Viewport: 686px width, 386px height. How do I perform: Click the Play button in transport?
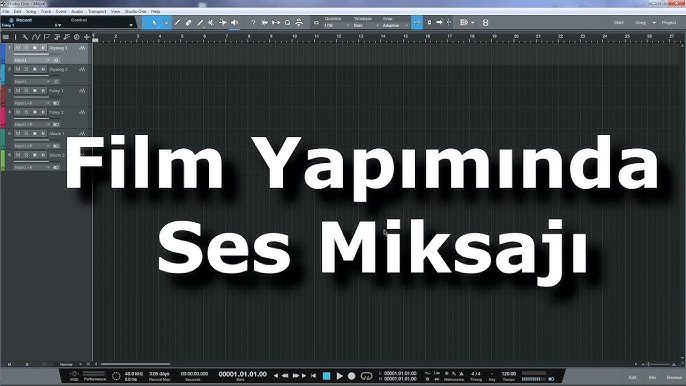(x=339, y=375)
